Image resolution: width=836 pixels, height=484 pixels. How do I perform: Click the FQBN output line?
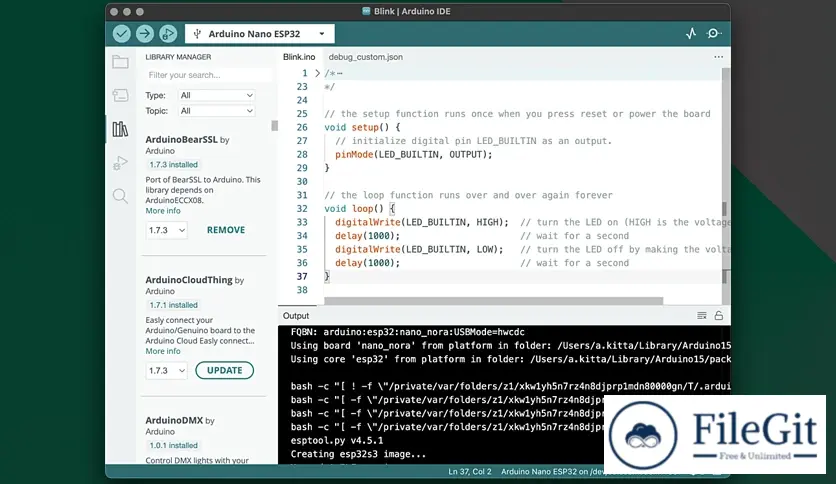coord(407,332)
